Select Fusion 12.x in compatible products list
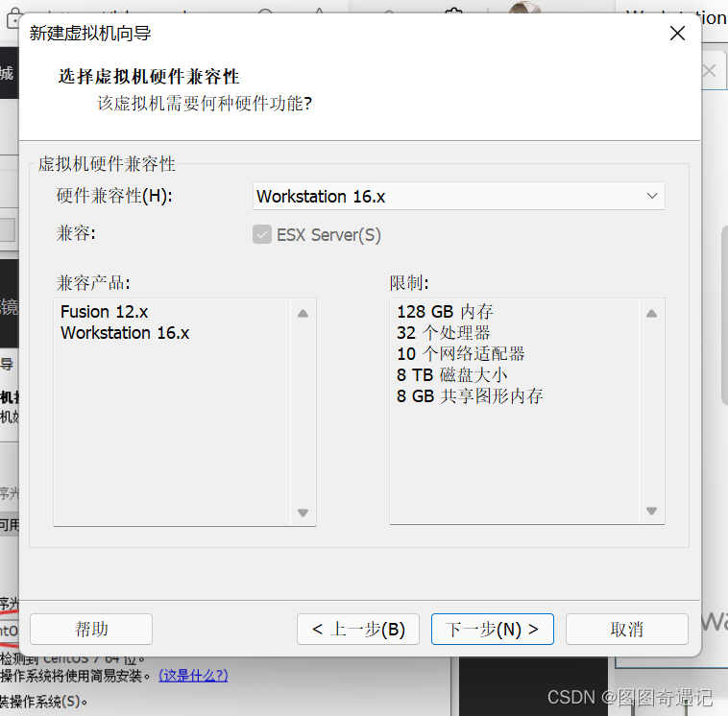 pyautogui.click(x=104, y=312)
